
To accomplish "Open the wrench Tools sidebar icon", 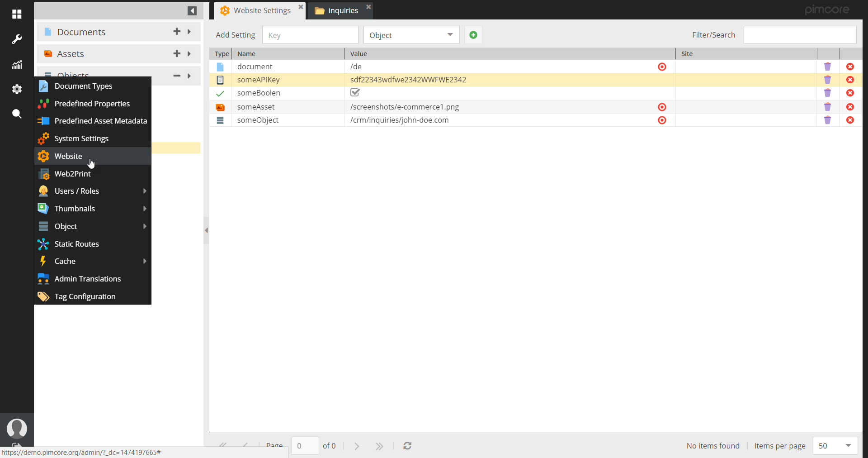I will [17, 39].
